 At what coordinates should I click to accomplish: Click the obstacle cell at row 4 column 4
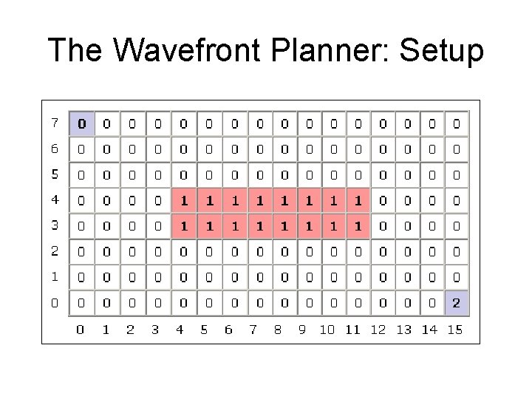[x=183, y=199]
